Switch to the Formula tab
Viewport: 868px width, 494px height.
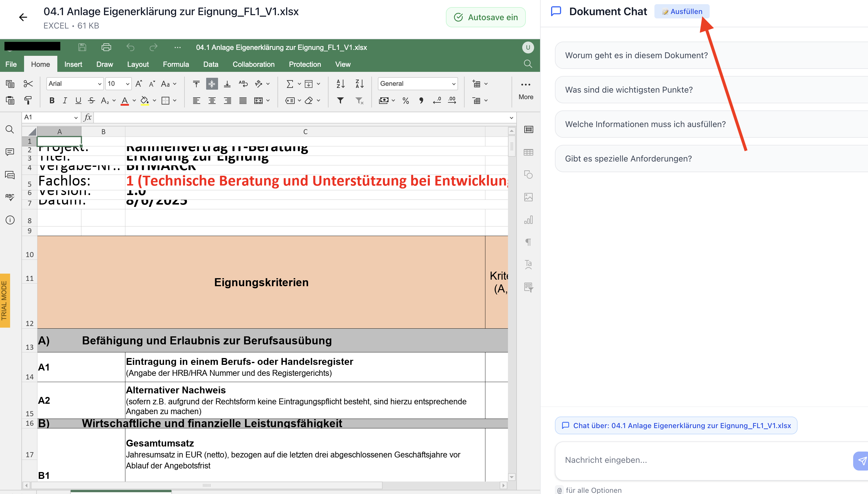[x=176, y=64]
